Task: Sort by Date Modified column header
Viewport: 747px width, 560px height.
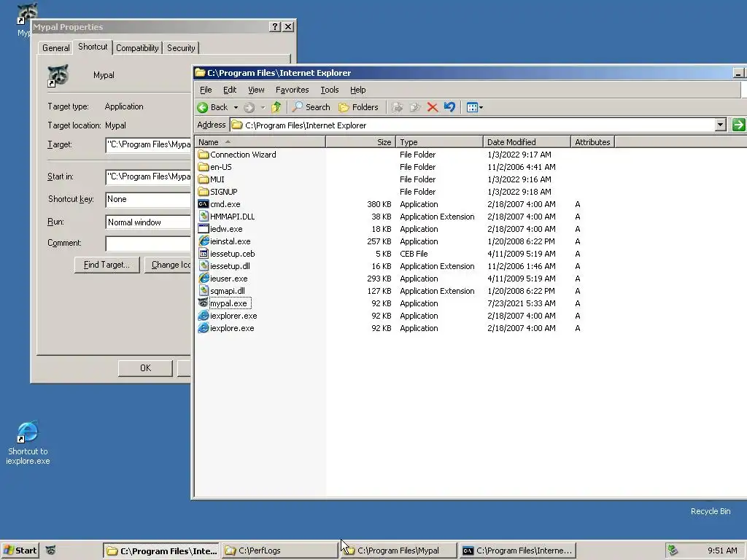Action: [527, 142]
